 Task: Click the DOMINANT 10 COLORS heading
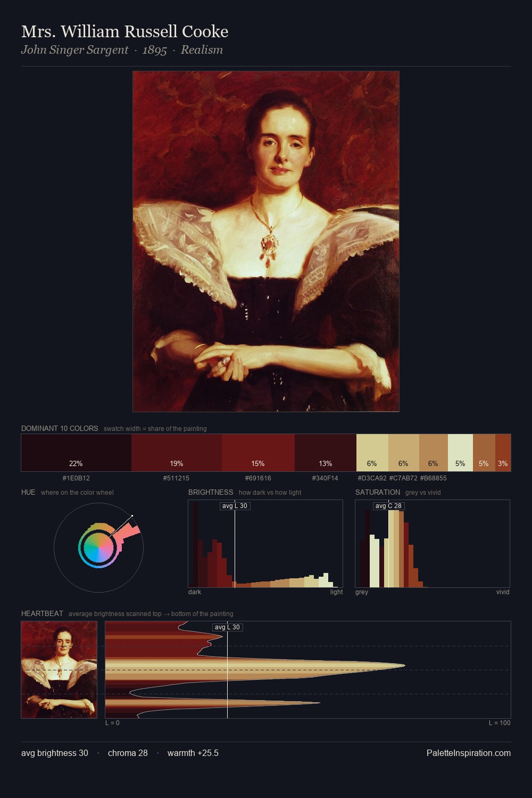pos(60,428)
